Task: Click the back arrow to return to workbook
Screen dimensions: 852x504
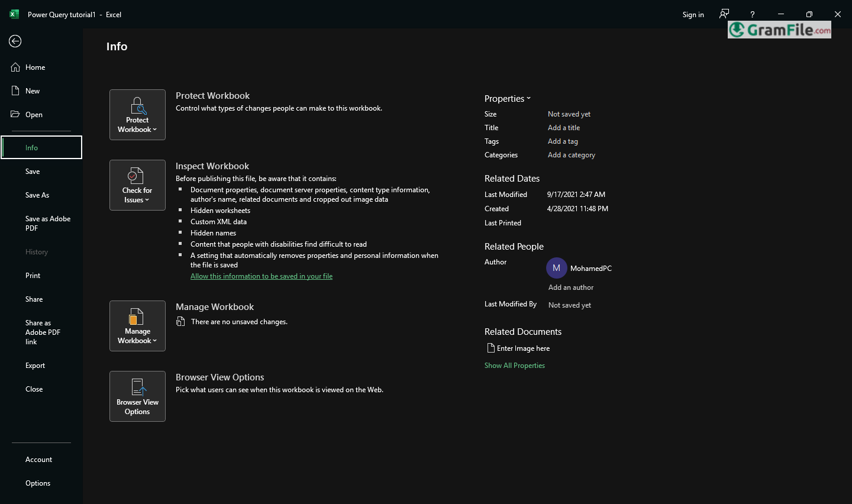Action: click(15, 41)
